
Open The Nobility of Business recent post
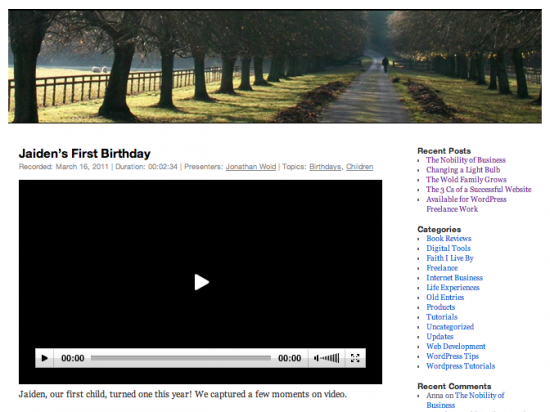(x=466, y=160)
